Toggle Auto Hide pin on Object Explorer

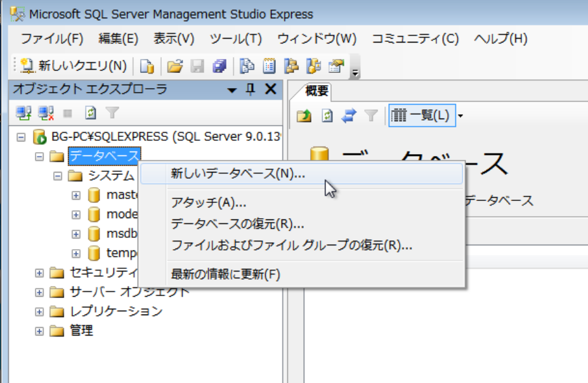(251, 89)
